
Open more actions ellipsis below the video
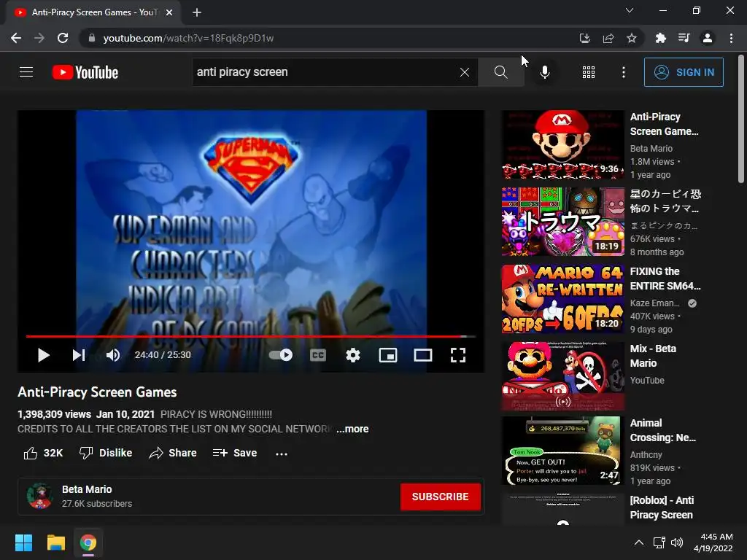click(282, 454)
